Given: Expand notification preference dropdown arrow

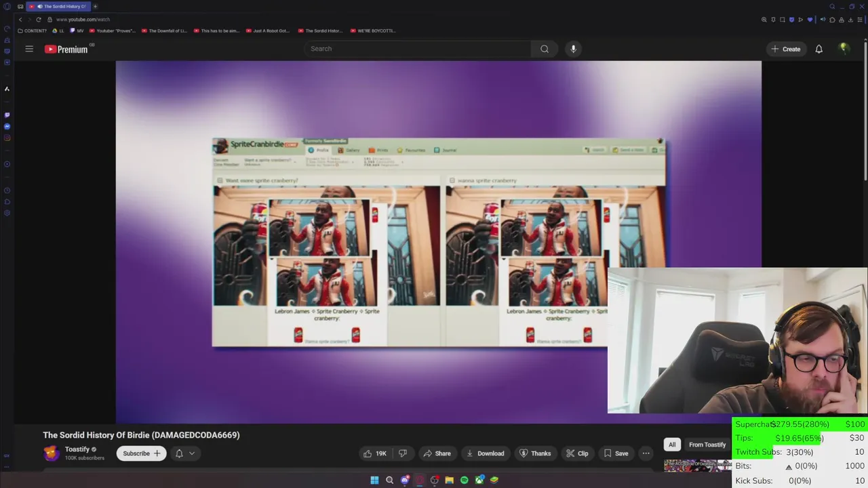Looking at the screenshot, I should pyautogui.click(x=192, y=453).
